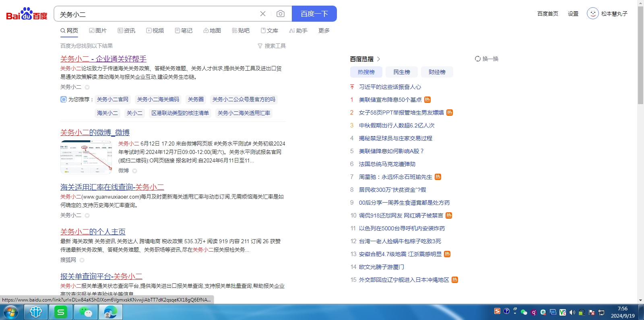Open image search via the camera icon

click(x=281, y=14)
